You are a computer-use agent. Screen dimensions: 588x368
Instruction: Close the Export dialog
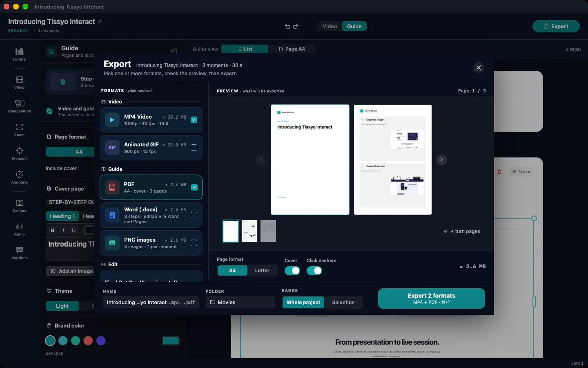coord(479,67)
